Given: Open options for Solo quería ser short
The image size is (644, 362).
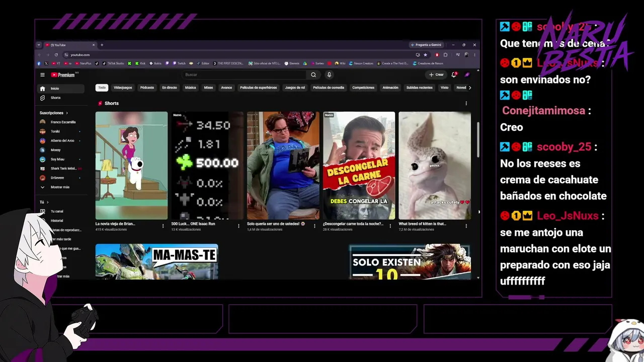Looking at the screenshot, I should (x=314, y=226).
